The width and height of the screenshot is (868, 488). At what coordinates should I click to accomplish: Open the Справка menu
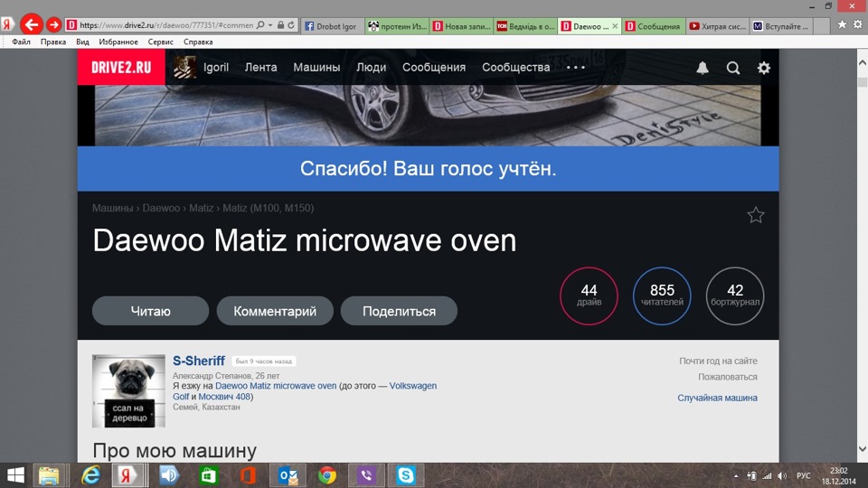point(198,42)
